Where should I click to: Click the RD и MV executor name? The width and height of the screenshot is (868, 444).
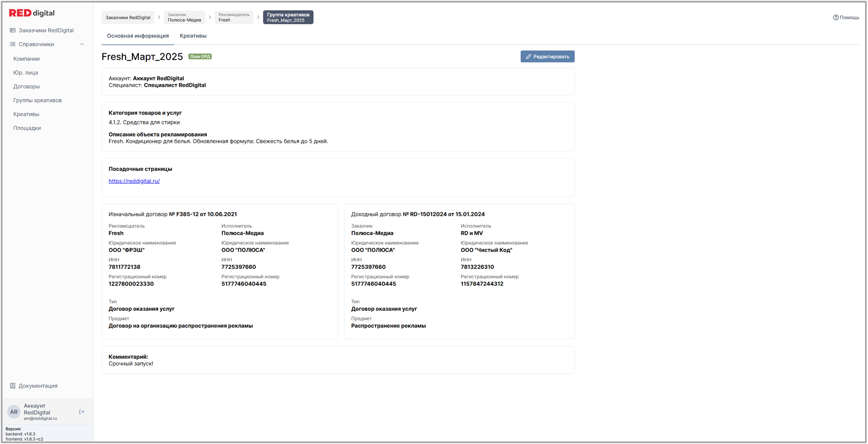point(472,234)
